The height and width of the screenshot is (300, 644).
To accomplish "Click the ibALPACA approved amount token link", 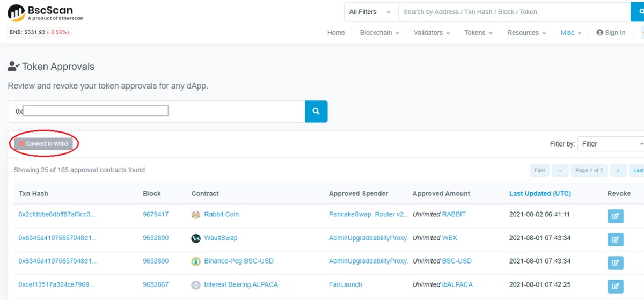I will (x=457, y=284).
